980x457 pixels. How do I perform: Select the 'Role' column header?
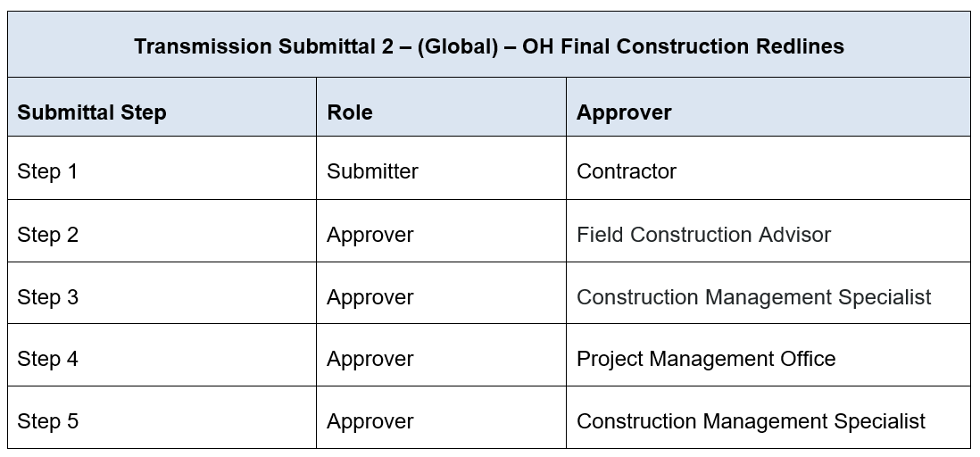tap(350, 112)
